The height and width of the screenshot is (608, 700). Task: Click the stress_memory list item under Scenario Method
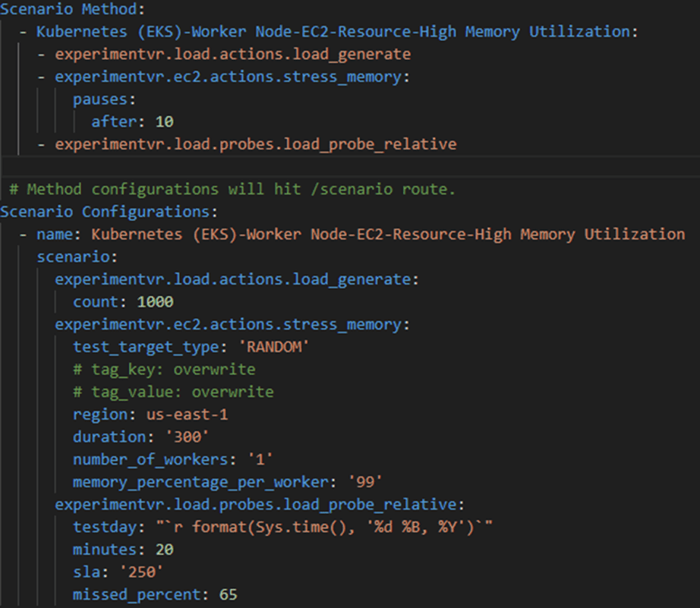click(232, 77)
